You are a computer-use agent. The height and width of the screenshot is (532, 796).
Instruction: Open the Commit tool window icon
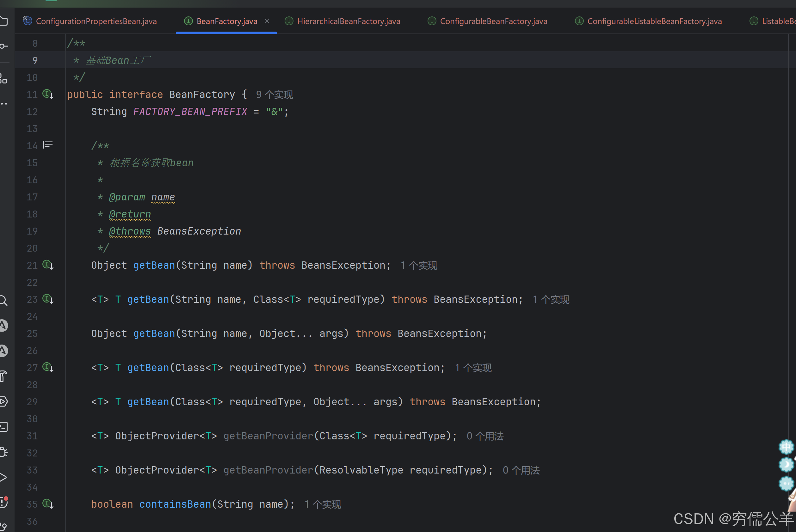tap(3, 46)
